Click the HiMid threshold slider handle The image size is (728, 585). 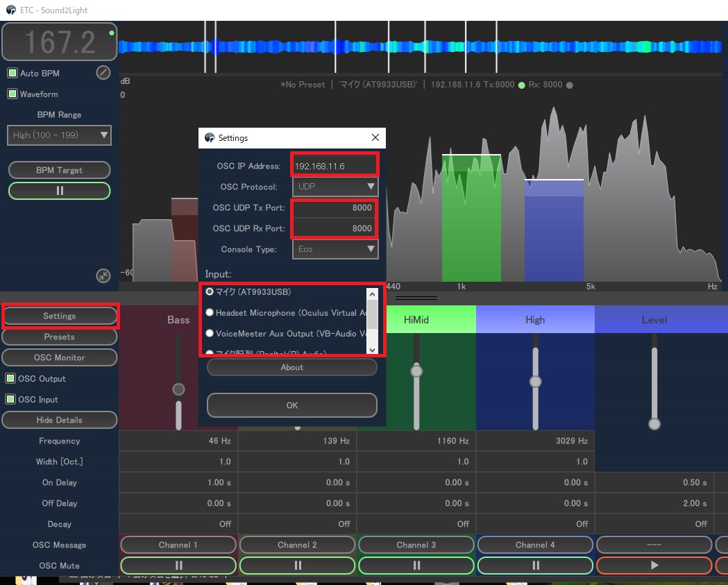pos(416,371)
